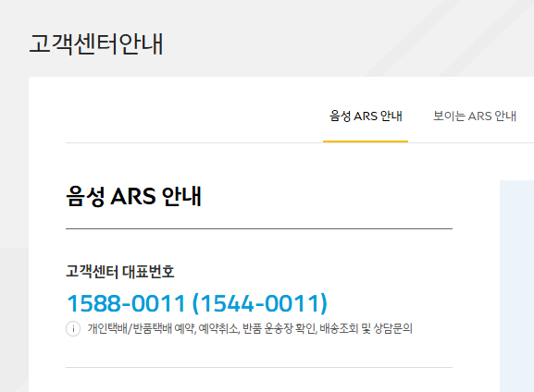Click the info icon beside 개인택배/반품택배 예약
The image size is (534, 392).
click(x=73, y=329)
